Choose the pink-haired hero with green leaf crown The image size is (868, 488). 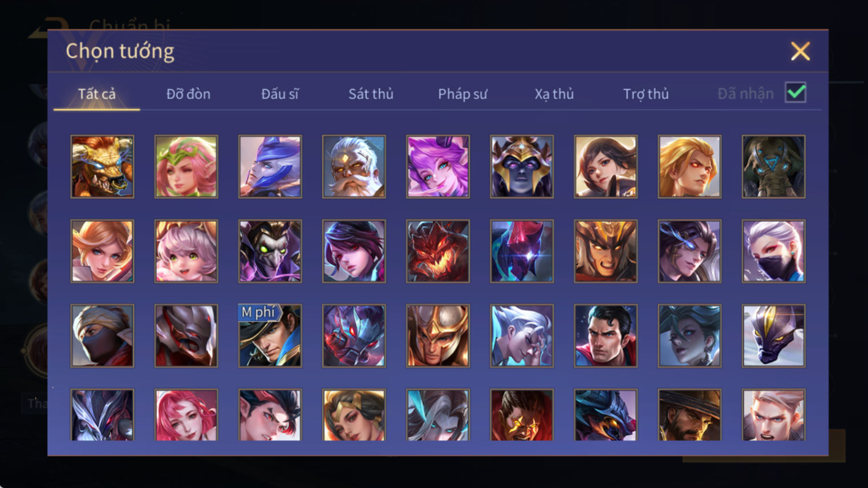(186, 166)
